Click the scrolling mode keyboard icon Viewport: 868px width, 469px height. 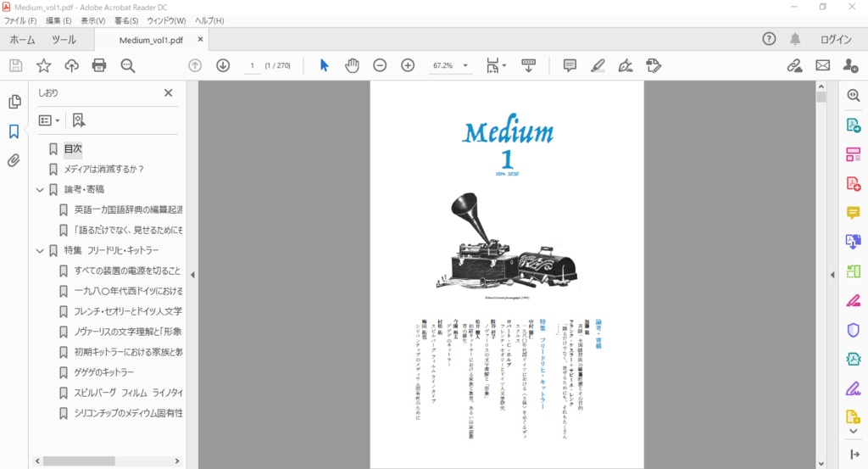[x=529, y=65]
